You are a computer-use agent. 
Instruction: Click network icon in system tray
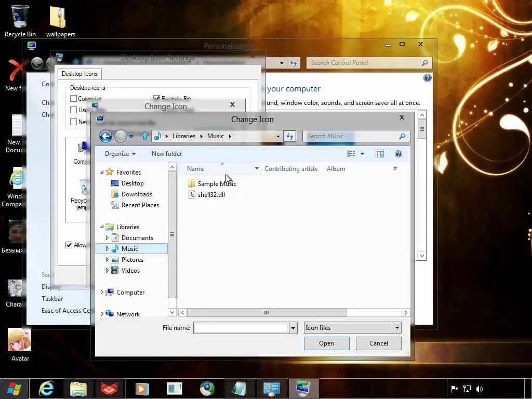pyautogui.click(x=467, y=389)
